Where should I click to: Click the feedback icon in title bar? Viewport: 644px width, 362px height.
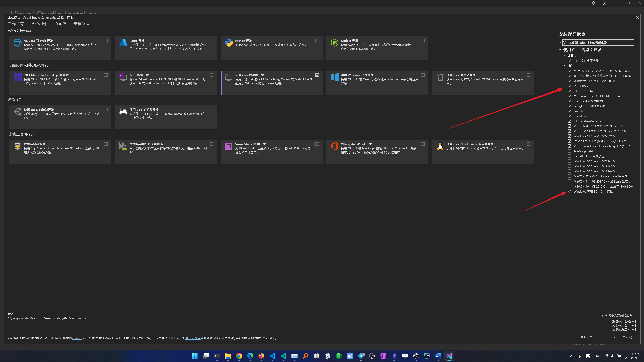(605, 3)
